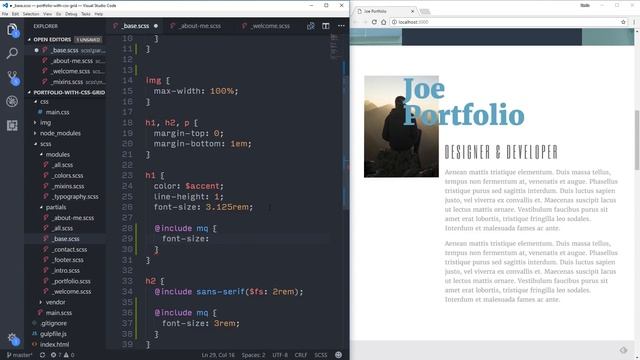This screenshot has width=640, height=360.
Task: Open _colors.scss in modules
Action: pos(68,176)
